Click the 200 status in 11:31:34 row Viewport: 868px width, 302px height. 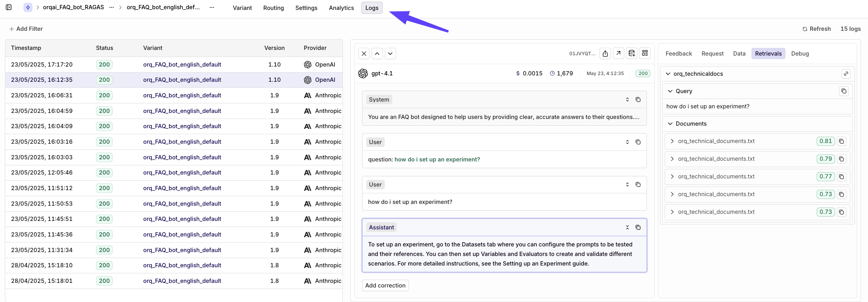tap(104, 250)
